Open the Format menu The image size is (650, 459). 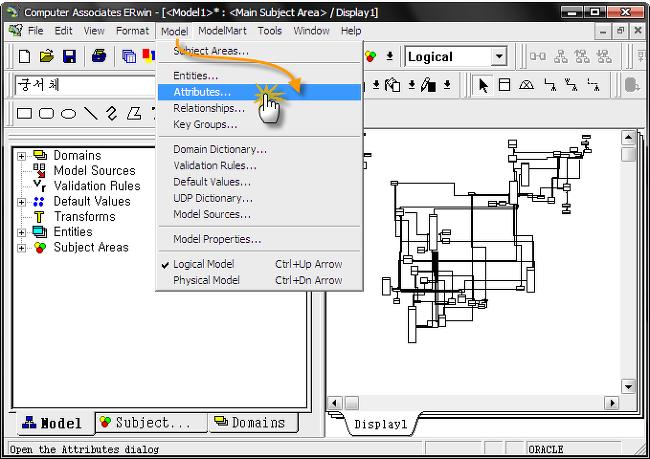pyautogui.click(x=132, y=31)
